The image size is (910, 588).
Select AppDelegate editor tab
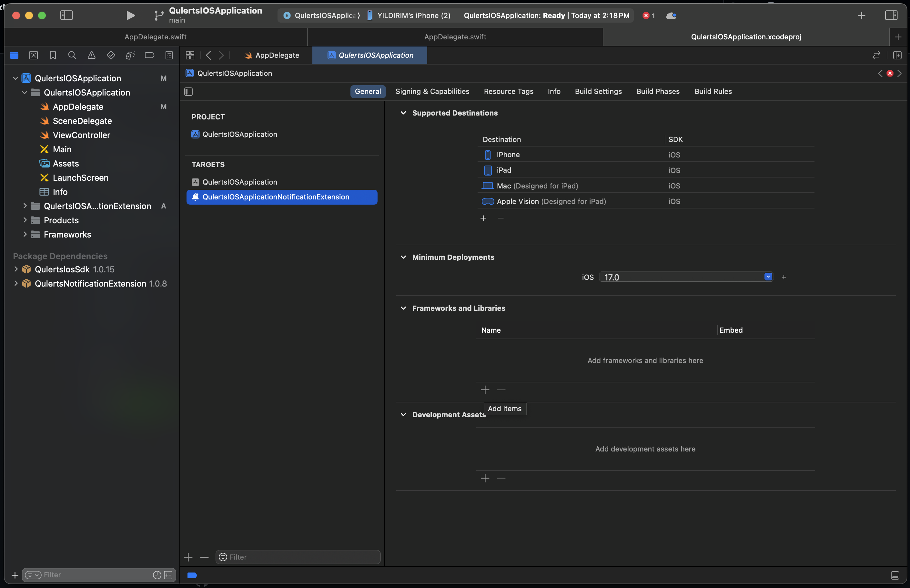click(272, 56)
